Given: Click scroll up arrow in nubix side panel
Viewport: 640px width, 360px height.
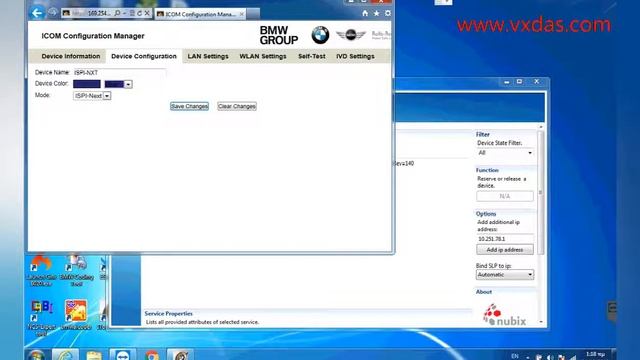Looking at the screenshot, I should [541, 127].
